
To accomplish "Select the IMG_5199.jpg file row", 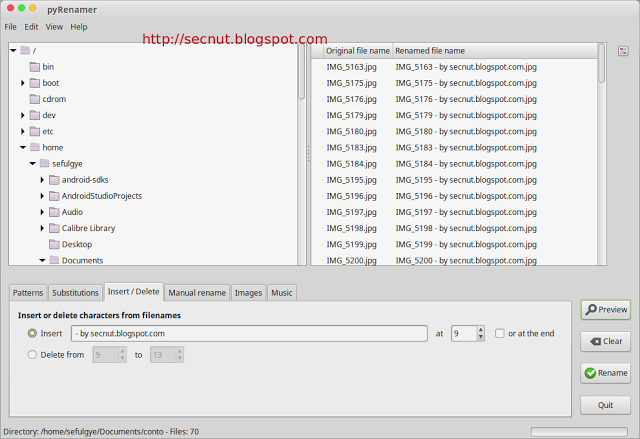I will point(454,244).
